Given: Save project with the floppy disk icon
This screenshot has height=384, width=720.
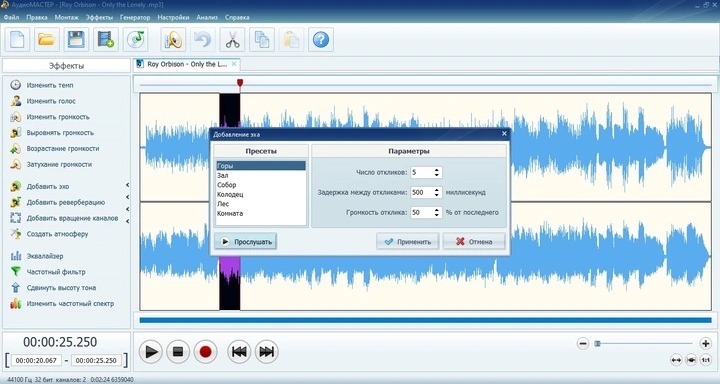Looking at the screenshot, I should [x=76, y=40].
